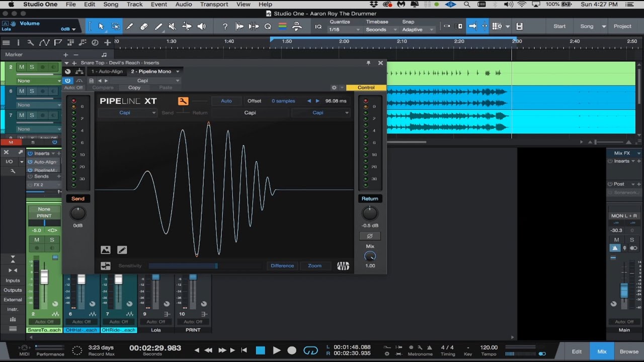The height and width of the screenshot is (362, 644).
Task: Click SnareTop channel volume fader
Action: pos(44,277)
